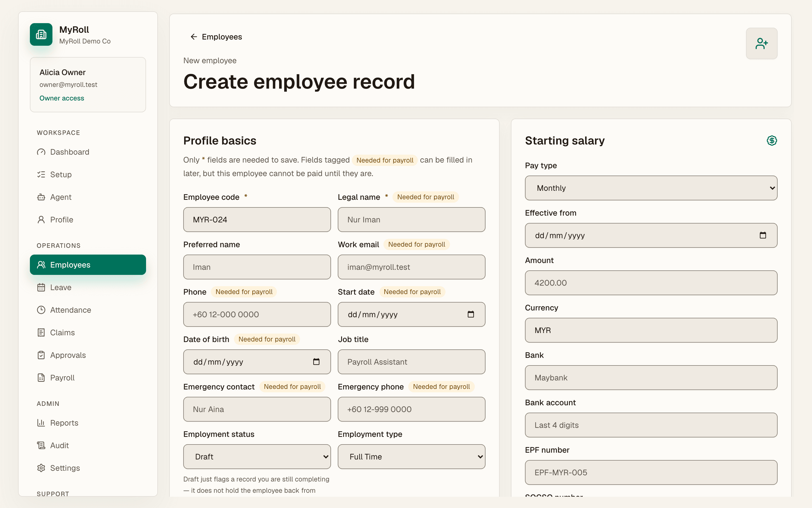This screenshot has width=812, height=508.
Task: Open the Start date calendar picker icon
Action: [x=471, y=314]
